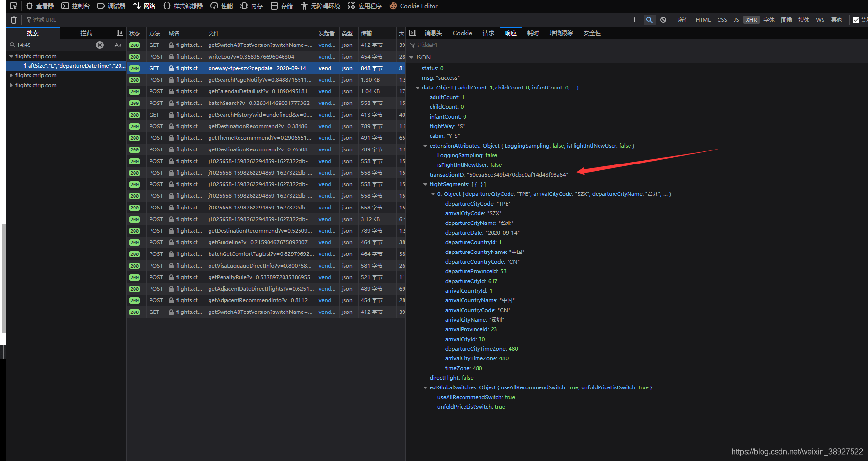This screenshot has height=461, width=868.
Task: Expand second flights.ctrip.com search result
Action: click(x=11, y=75)
